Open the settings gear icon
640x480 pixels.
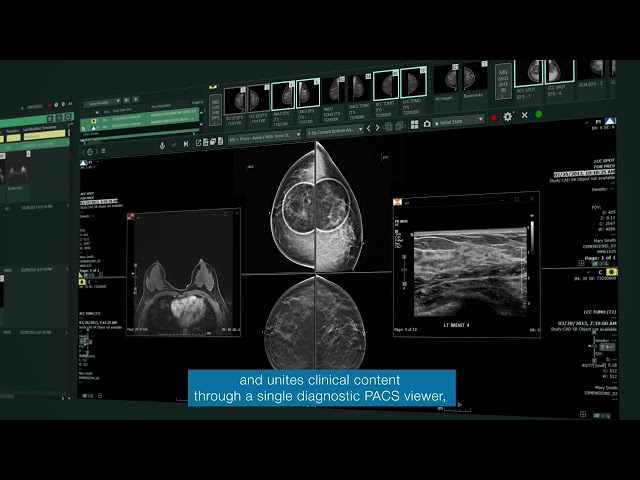tap(508, 117)
